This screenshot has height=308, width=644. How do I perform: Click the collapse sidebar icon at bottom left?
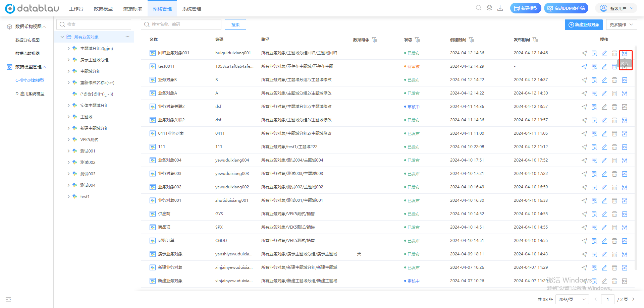8,299
